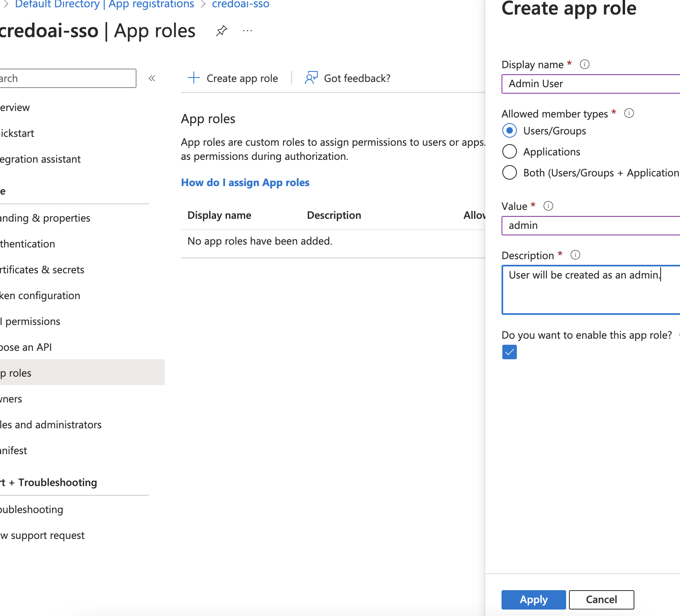Image resolution: width=680 pixels, height=616 pixels.
Task: Click the plus icon for Create app role
Action: [x=194, y=78]
